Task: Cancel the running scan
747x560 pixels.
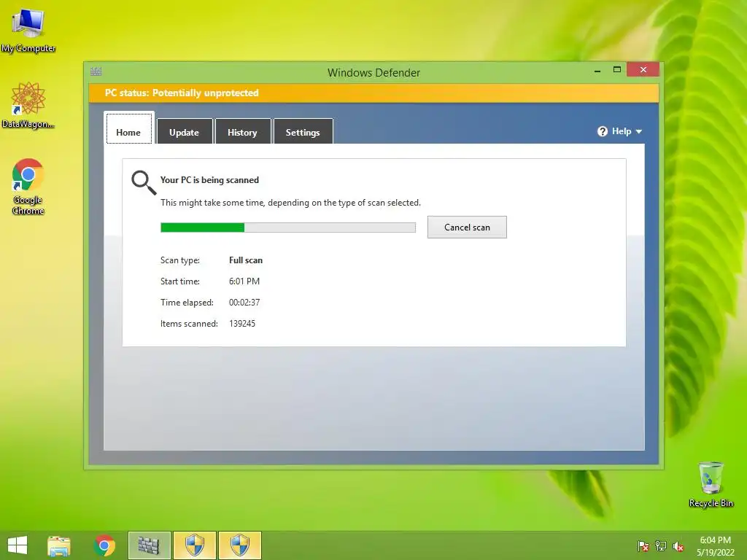Action: (467, 227)
